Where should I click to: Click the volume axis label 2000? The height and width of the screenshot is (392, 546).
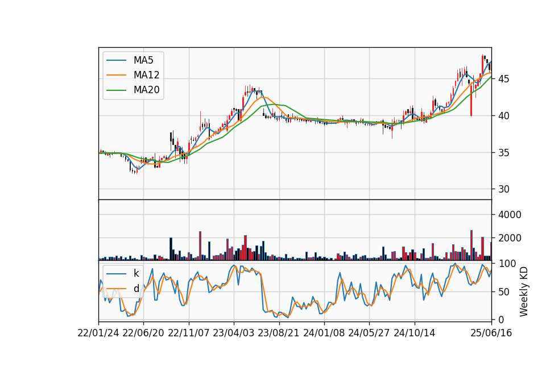click(510, 238)
